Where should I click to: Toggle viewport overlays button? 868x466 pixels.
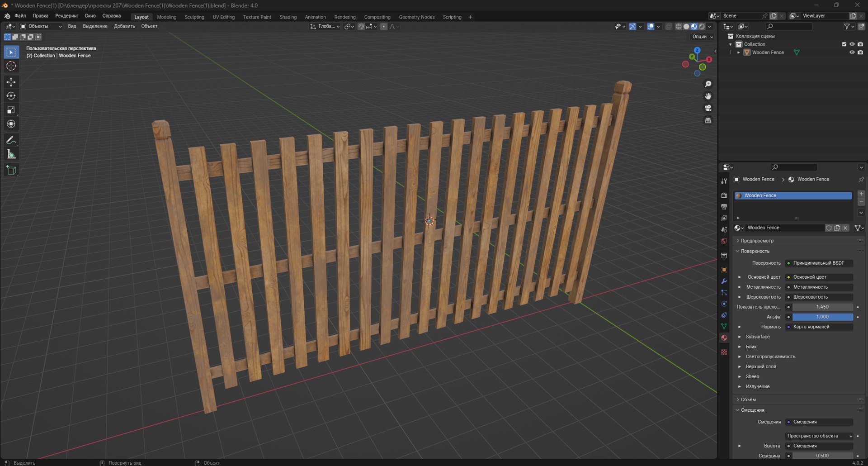coord(651,27)
